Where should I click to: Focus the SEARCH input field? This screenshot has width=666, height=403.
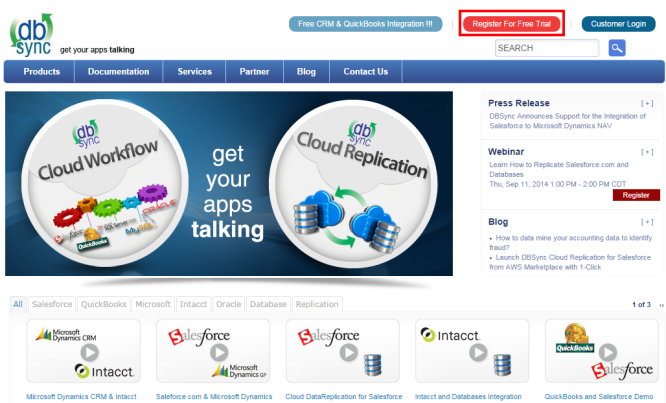pos(546,48)
